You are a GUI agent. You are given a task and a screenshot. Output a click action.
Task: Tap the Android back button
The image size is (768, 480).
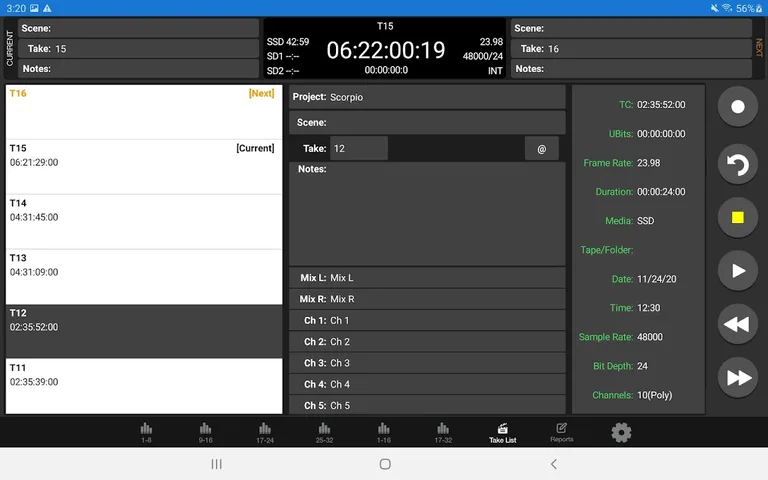(x=553, y=463)
